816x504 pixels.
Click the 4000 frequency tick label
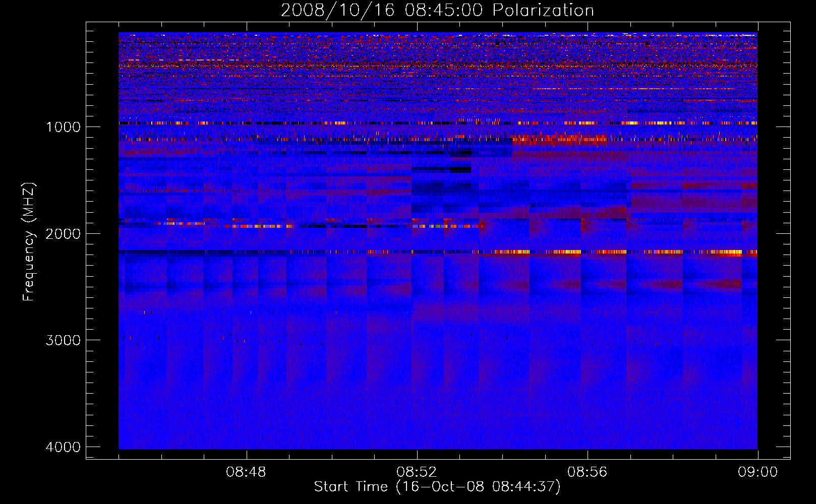click(64, 447)
